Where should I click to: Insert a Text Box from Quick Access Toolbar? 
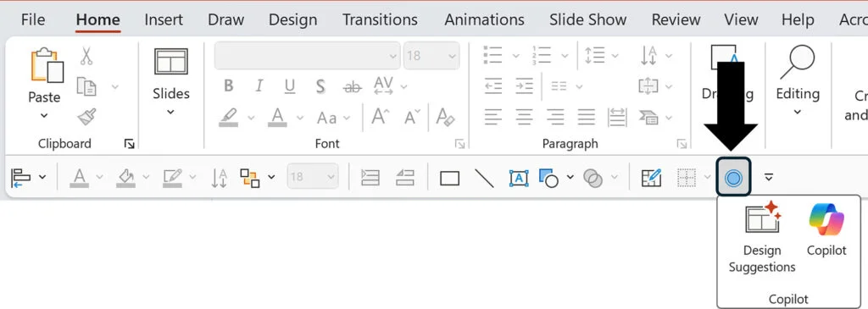coord(518,178)
